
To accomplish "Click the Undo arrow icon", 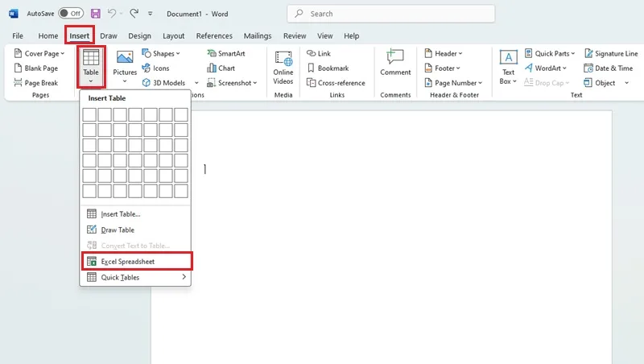I will tap(111, 14).
